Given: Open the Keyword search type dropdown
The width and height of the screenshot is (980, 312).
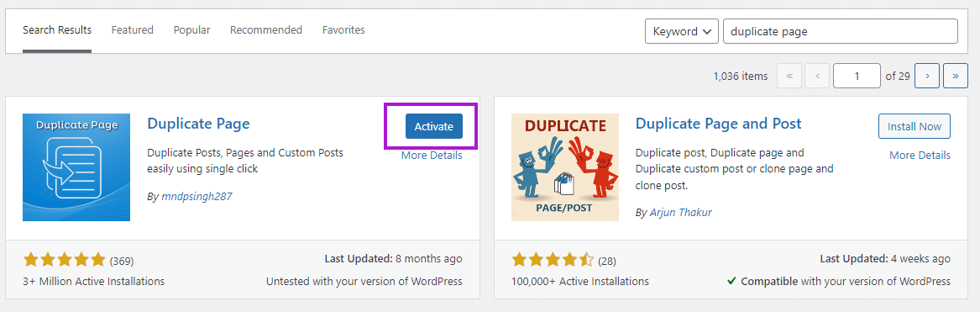Looking at the screenshot, I should click(x=681, y=31).
